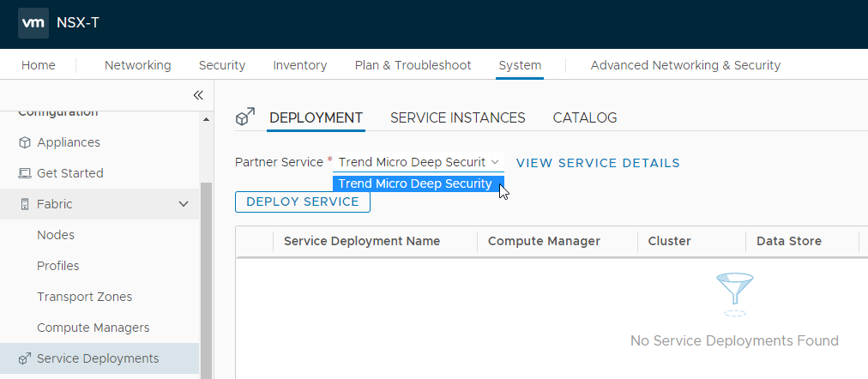
Task: Select Trend Micro Deep Security option
Action: pos(415,183)
